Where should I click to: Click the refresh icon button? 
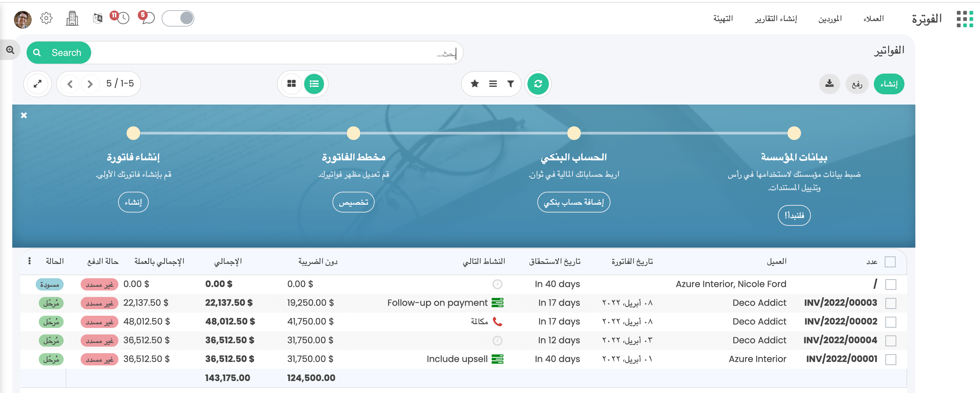[538, 84]
